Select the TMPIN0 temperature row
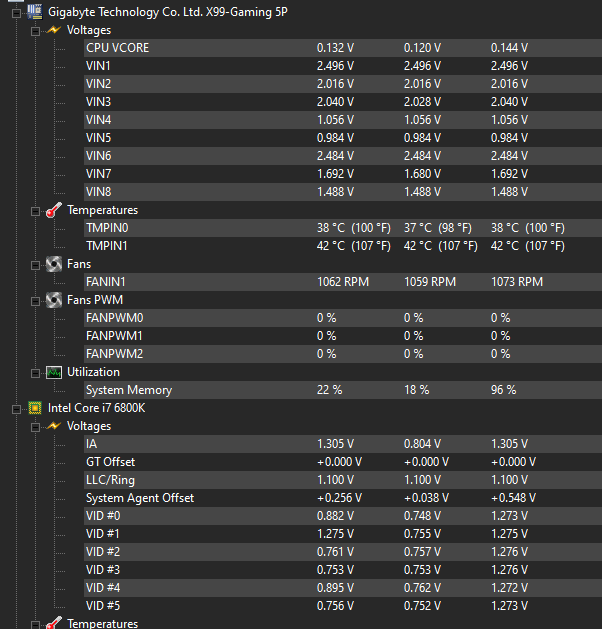Screen dimensions: 602x629 point(343,228)
